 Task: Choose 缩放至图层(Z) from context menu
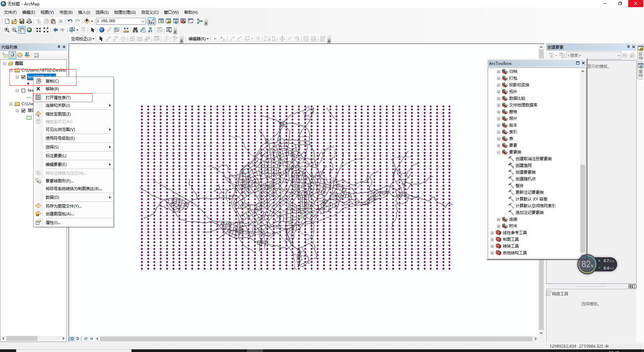[73, 114]
